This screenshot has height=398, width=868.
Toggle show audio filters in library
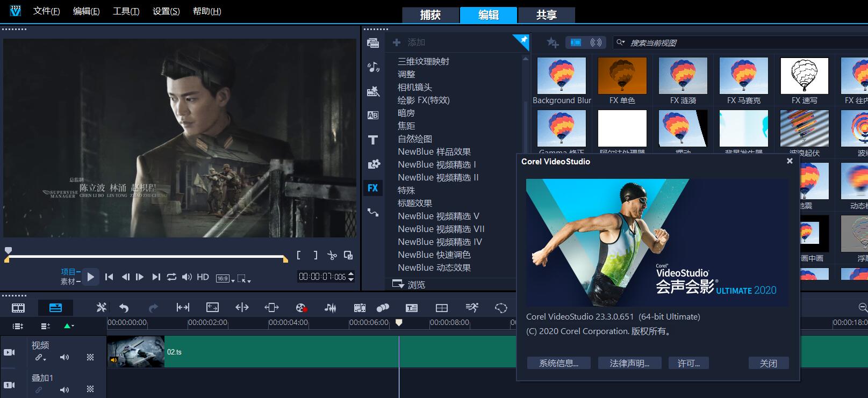(x=596, y=42)
